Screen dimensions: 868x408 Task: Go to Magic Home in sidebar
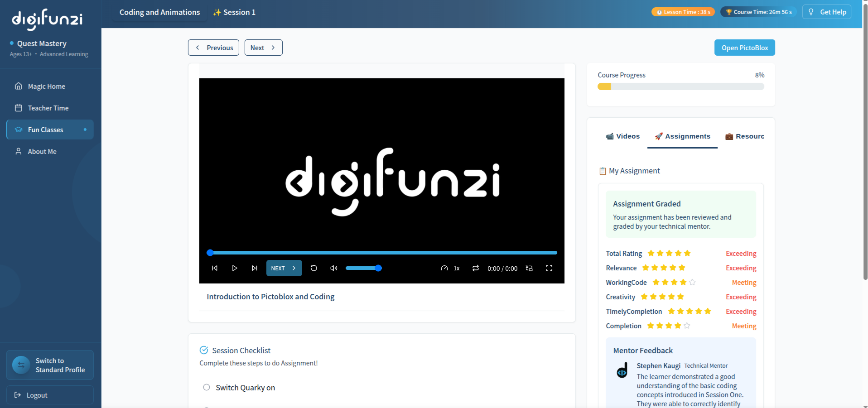[x=46, y=86]
